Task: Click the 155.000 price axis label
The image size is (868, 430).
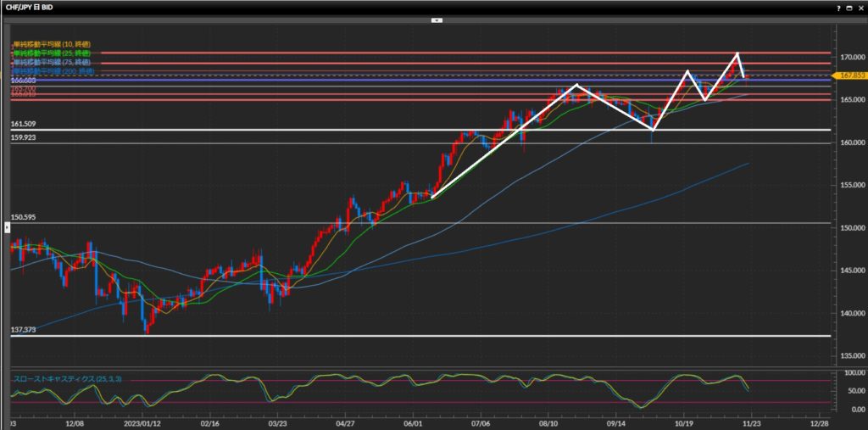Action: click(x=850, y=185)
